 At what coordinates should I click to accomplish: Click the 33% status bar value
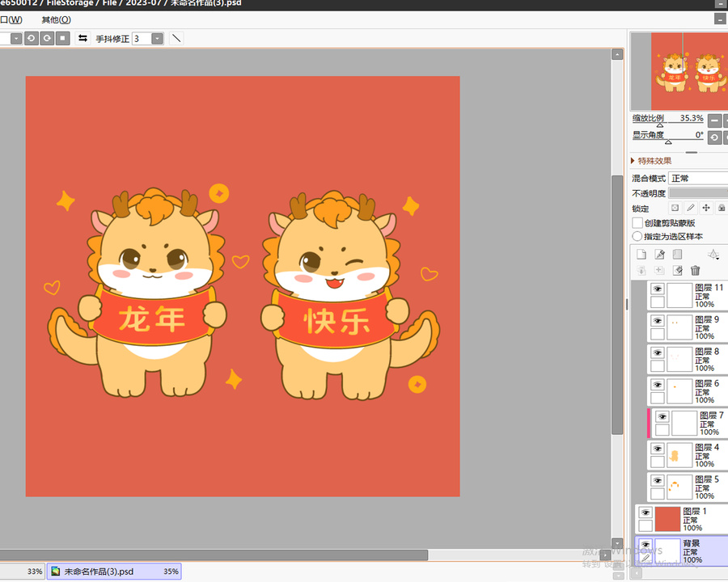coord(34,571)
